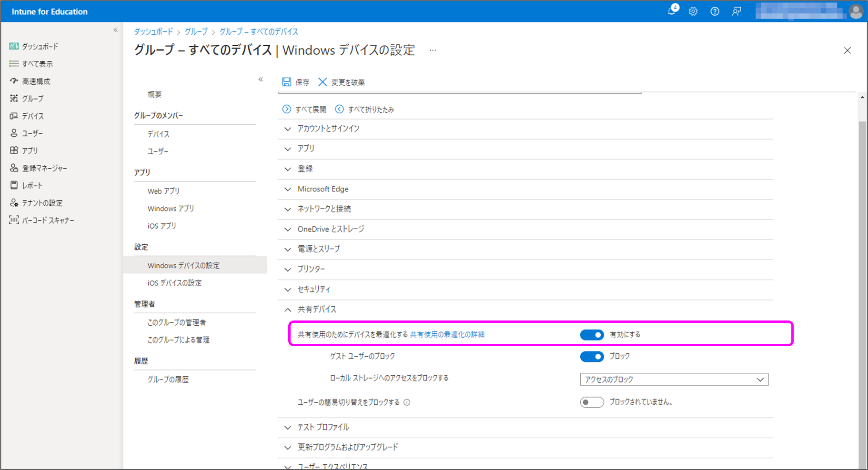
Task: Open ローカル ストレージへのアクセスをブロックする dropdown
Action: (674, 380)
